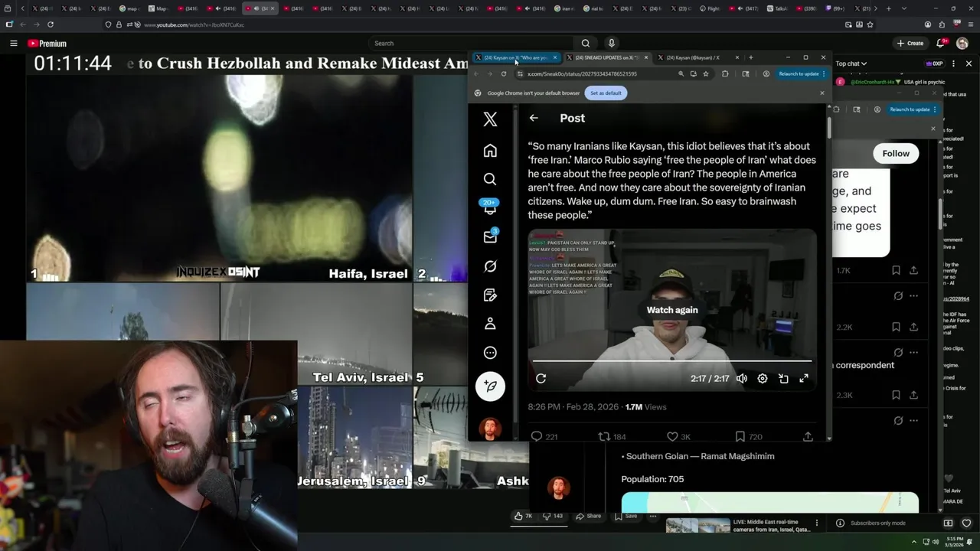This screenshot has width=980, height=551.
Task: Open X Explore search icon in sidebar
Action: 490,179
